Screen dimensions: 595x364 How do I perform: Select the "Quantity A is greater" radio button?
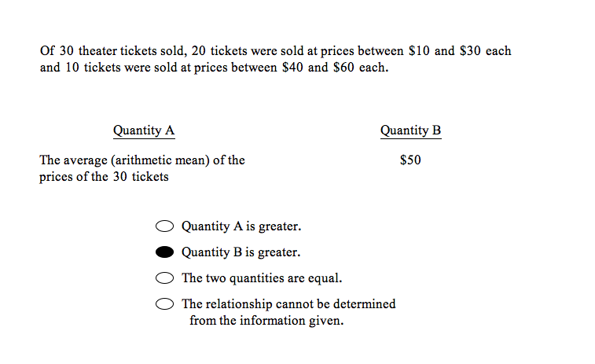(x=164, y=226)
